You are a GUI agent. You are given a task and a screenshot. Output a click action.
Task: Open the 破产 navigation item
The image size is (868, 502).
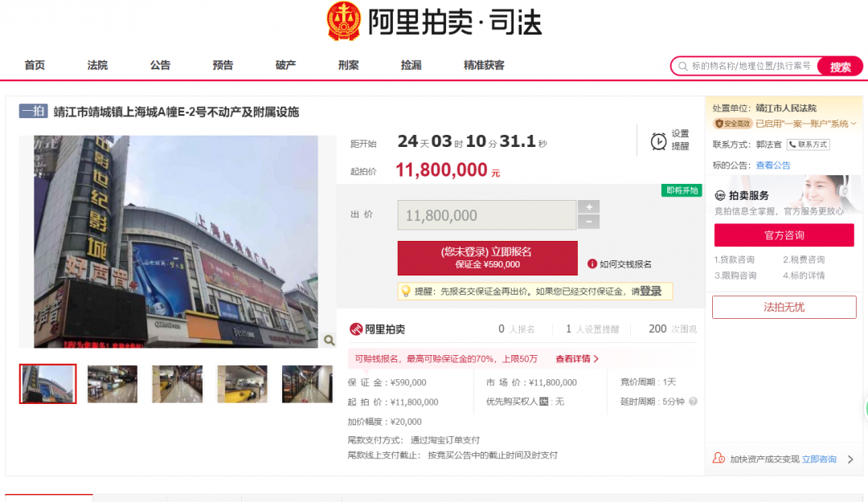[285, 65]
